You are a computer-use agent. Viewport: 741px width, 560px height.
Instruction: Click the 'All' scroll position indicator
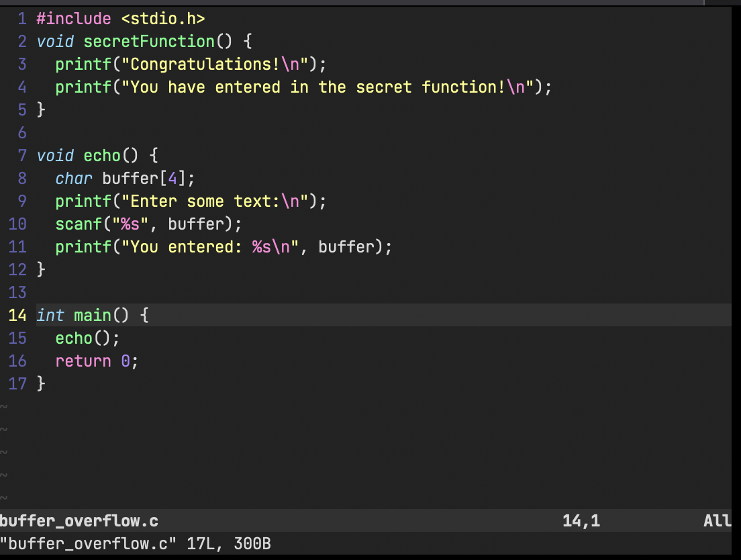click(718, 521)
